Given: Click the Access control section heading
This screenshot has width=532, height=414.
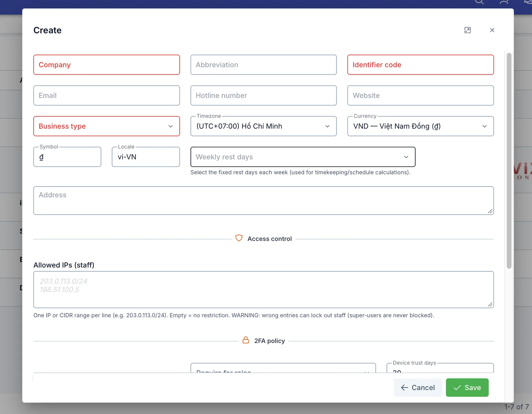Looking at the screenshot, I should 270,239.
